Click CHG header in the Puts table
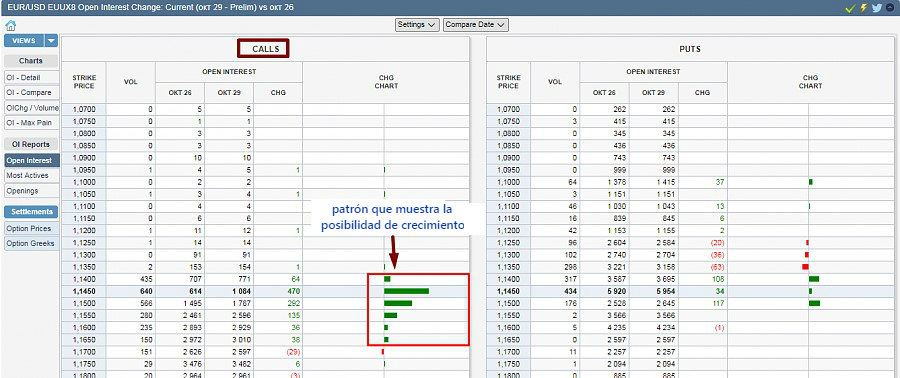The image size is (900, 378). coord(703,92)
